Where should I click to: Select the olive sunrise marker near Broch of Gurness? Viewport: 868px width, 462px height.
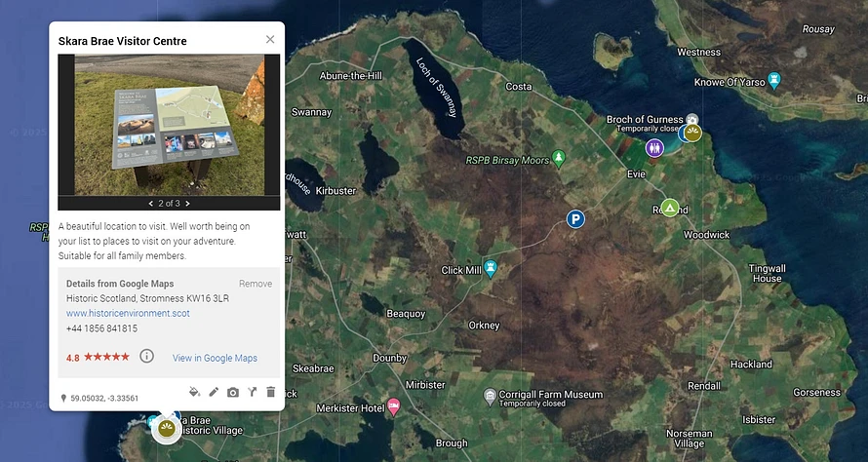tap(692, 133)
